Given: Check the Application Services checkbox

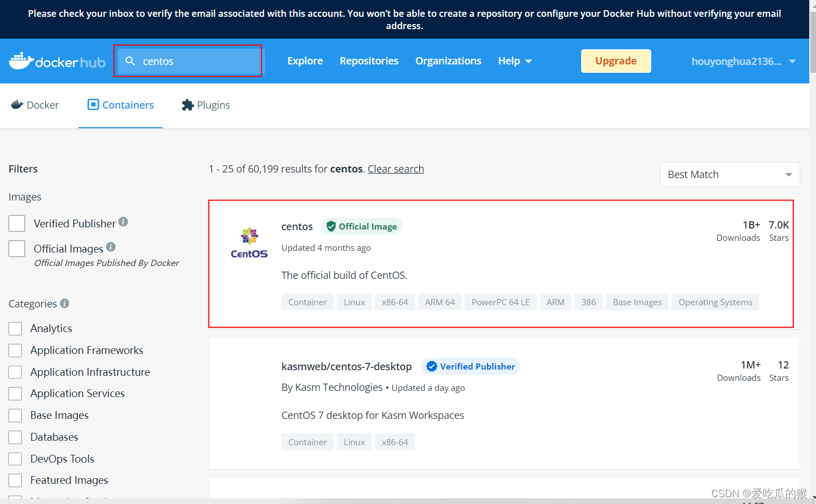Looking at the screenshot, I should [15, 394].
